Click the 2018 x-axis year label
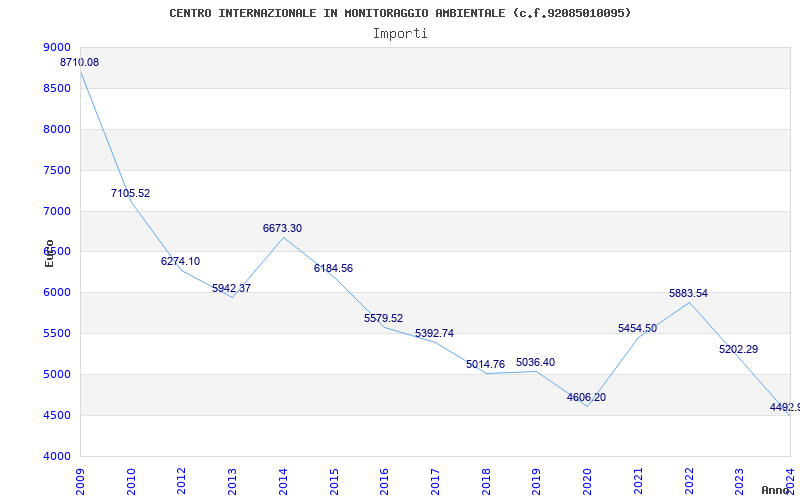The width and height of the screenshot is (800, 500). [486, 482]
